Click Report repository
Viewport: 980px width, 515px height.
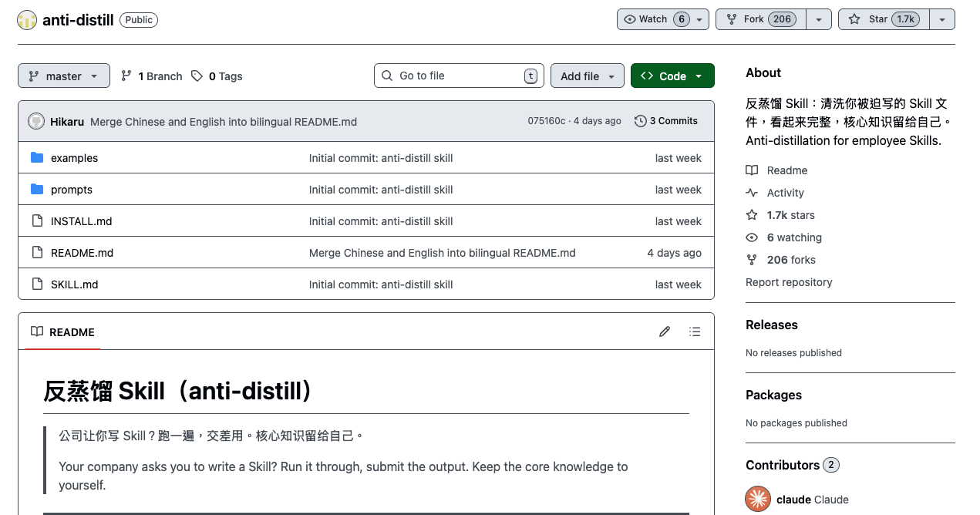[x=789, y=282]
